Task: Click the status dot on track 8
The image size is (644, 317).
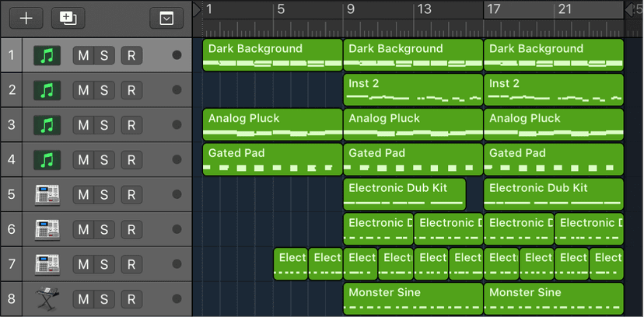Action: 177,298
